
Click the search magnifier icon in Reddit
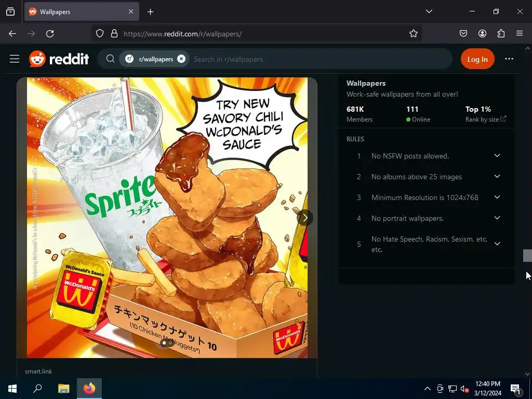click(x=110, y=59)
